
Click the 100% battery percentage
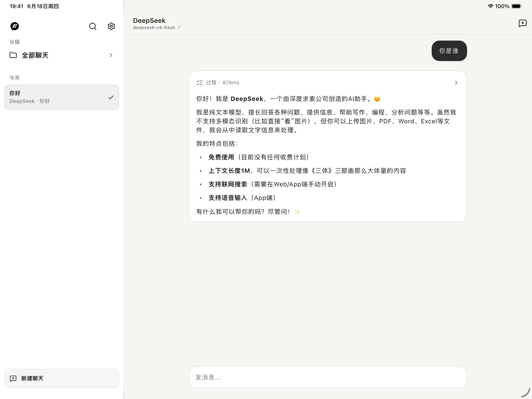(x=502, y=6)
